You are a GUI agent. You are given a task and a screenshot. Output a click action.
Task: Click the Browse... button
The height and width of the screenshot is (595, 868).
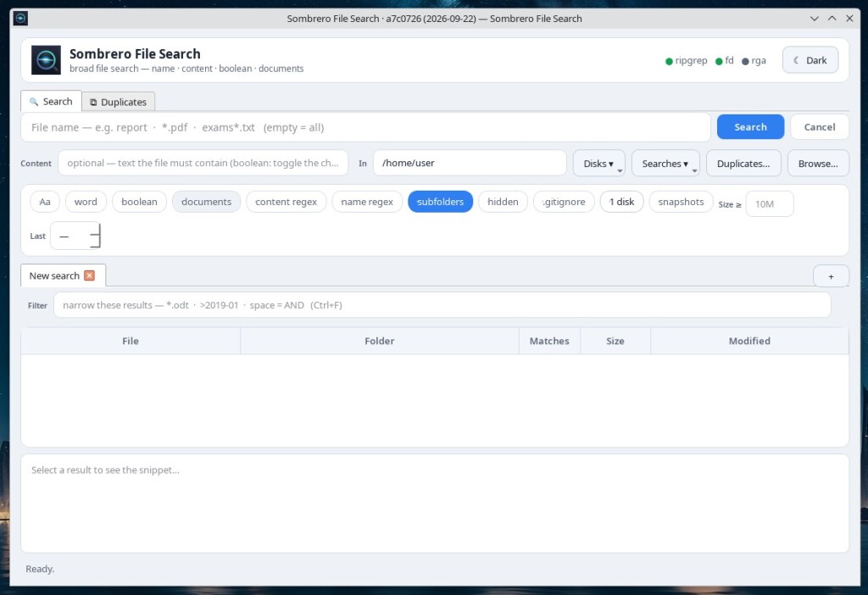coord(818,164)
